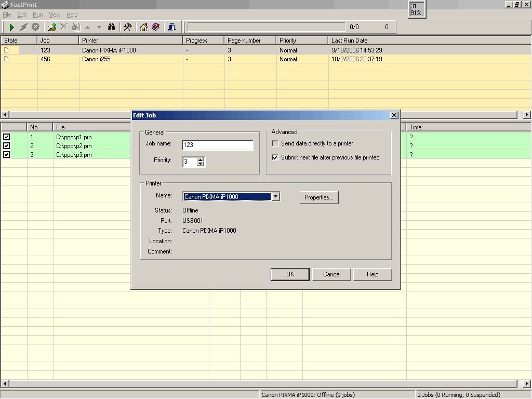The height and width of the screenshot is (399, 532).
Task: Open the Run menu
Action: click(x=37, y=15)
